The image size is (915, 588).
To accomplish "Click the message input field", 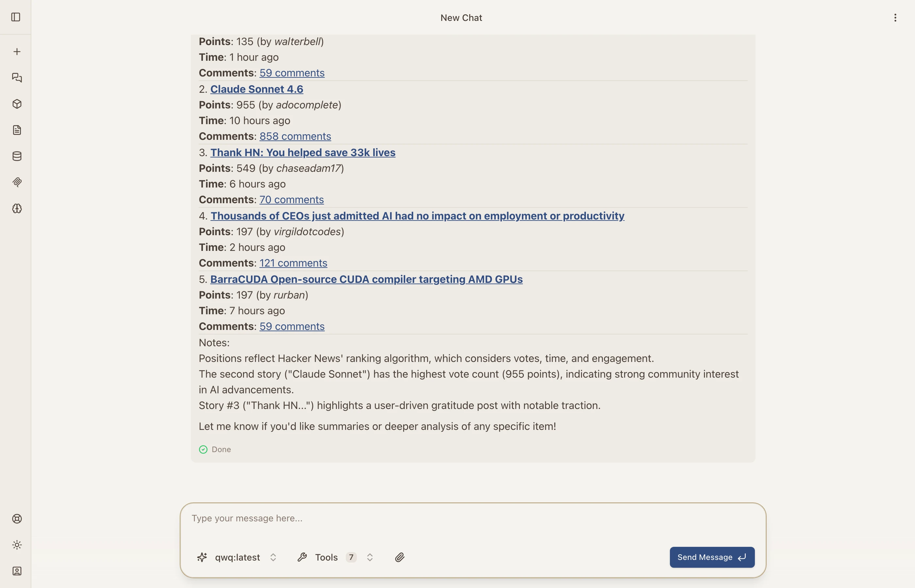I will coord(458,518).
